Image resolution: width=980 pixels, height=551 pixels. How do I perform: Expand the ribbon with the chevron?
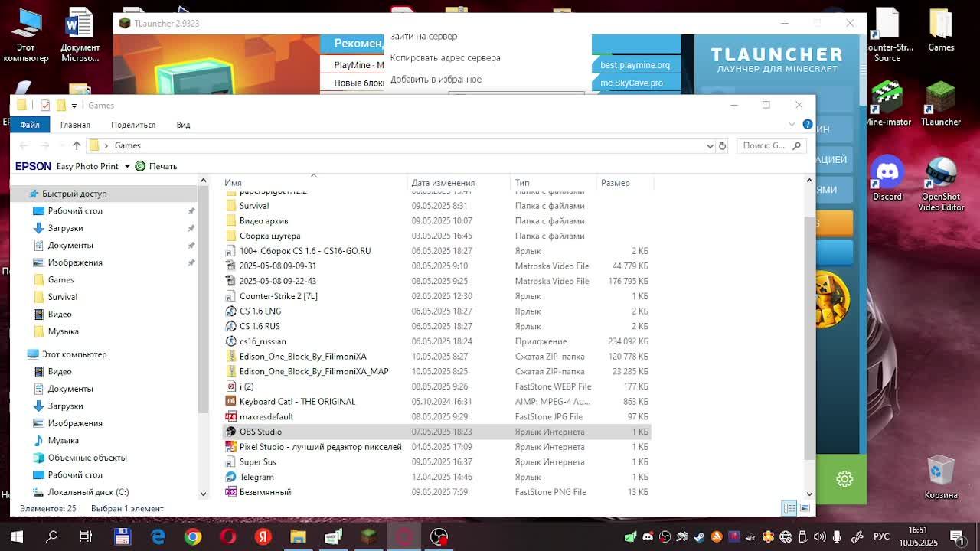tap(792, 124)
